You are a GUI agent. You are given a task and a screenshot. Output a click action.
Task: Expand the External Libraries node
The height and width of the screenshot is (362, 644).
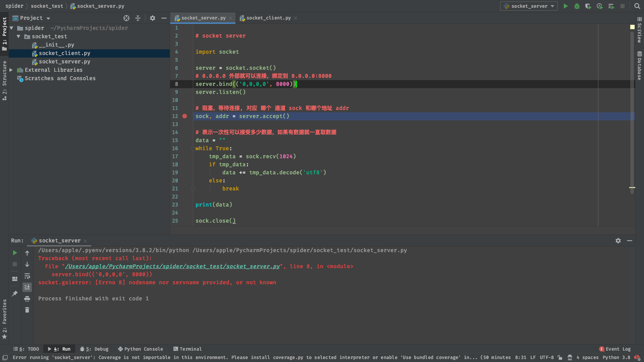(x=11, y=70)
